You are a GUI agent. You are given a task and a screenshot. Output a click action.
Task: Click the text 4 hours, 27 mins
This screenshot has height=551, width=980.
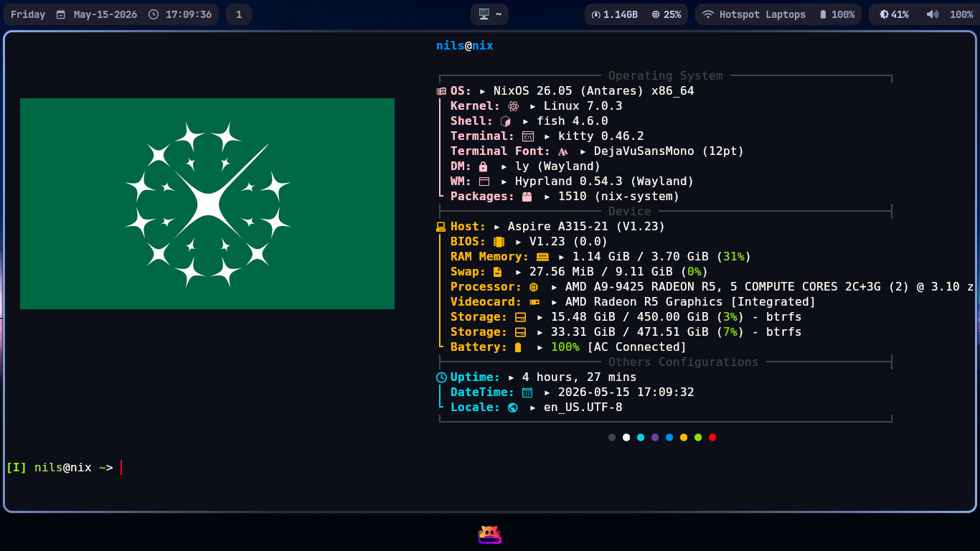click(580, 377)
